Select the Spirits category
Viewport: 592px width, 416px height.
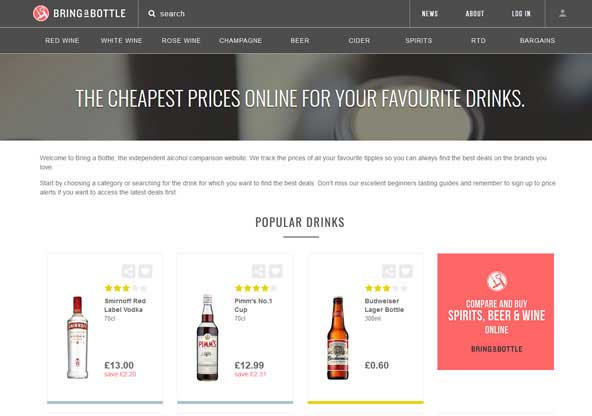[x=419, y=40]
